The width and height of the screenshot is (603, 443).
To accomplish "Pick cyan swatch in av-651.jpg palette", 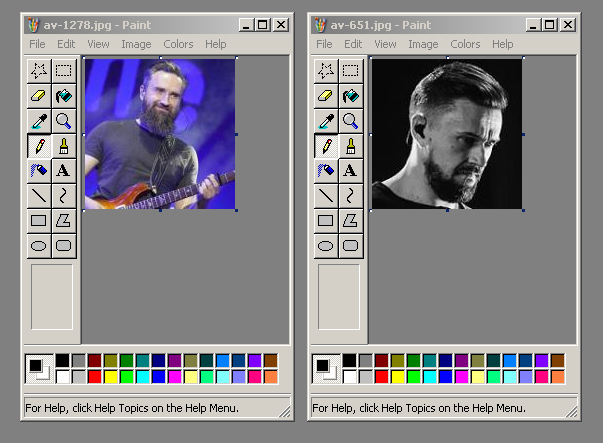I will click(430, 377).
